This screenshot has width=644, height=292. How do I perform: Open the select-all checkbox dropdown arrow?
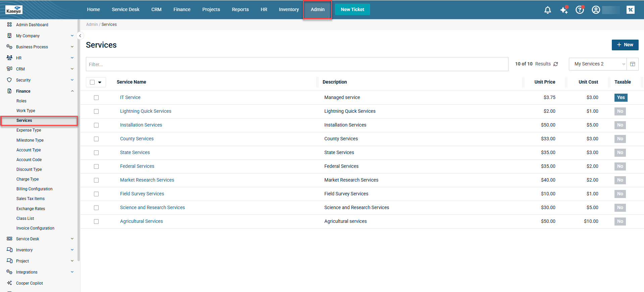100,82
